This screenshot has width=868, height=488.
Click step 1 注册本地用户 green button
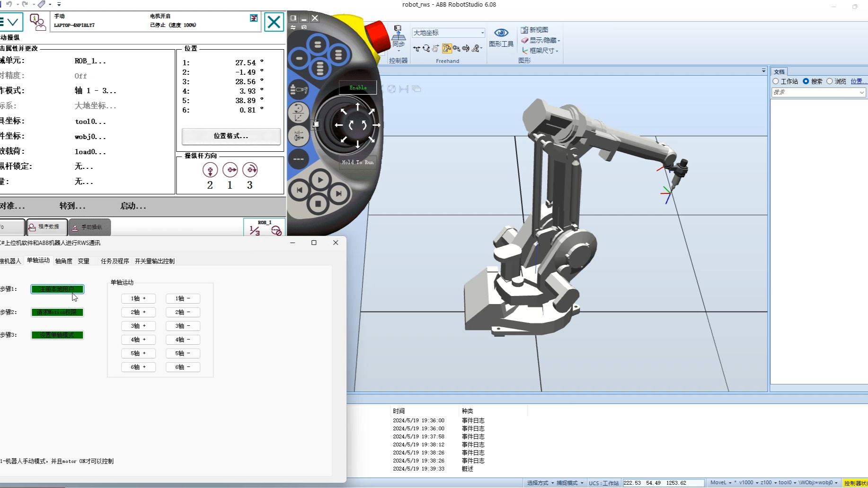[x=57, y=289]
